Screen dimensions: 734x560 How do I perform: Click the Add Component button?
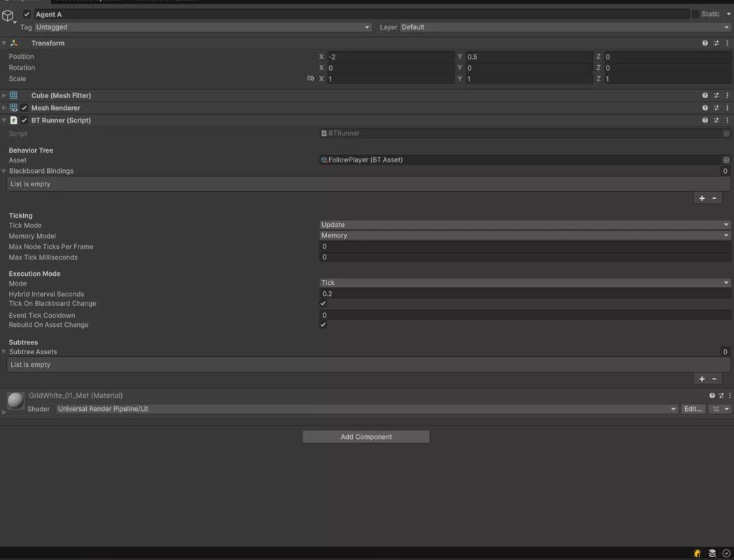(366, 437)
